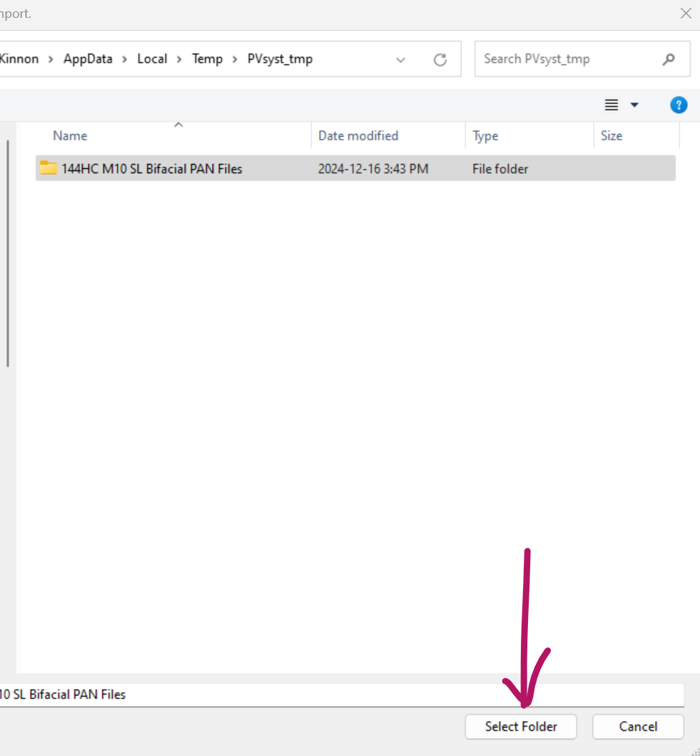Sort by the Type column header
The height and width of the screenshot is (756, 700).
485,136
